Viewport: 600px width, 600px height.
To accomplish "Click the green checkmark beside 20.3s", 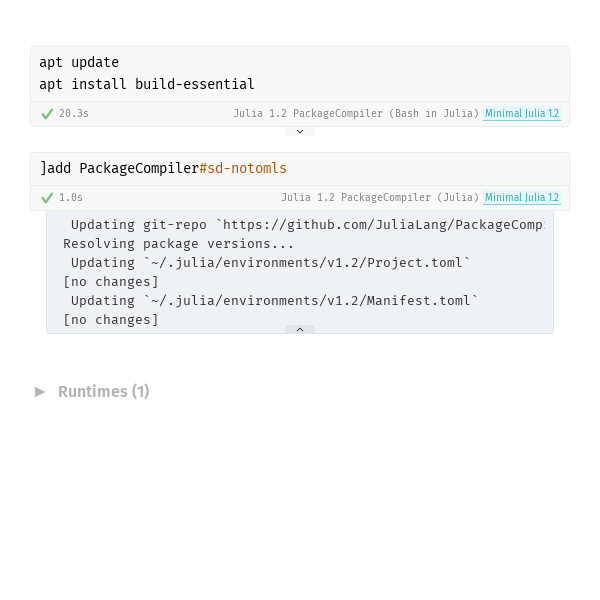I will [47, 114].
